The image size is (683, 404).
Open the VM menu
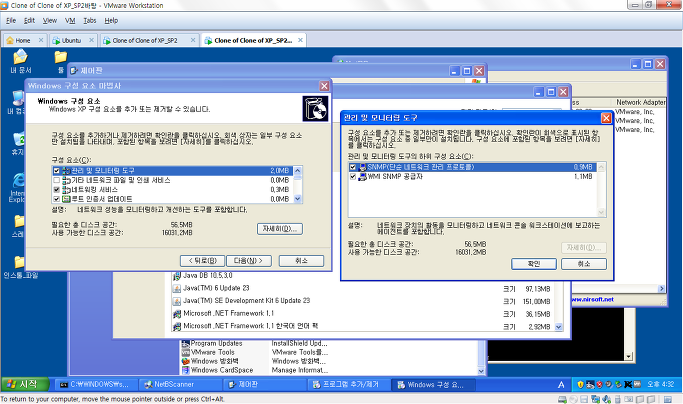tap(70, 20)
